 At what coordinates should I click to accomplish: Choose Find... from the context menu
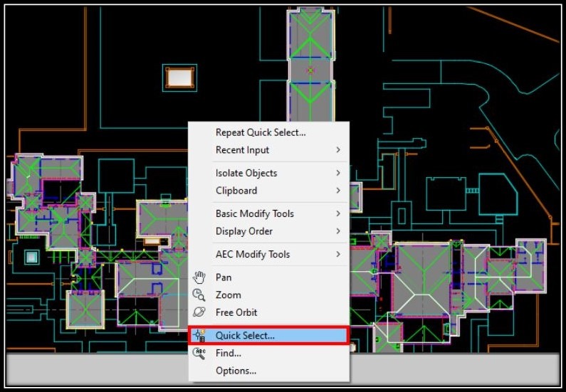tap(268, 353)
